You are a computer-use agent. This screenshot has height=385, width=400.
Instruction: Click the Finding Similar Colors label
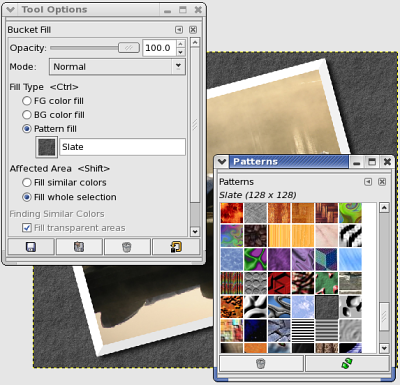click(57, 214)
